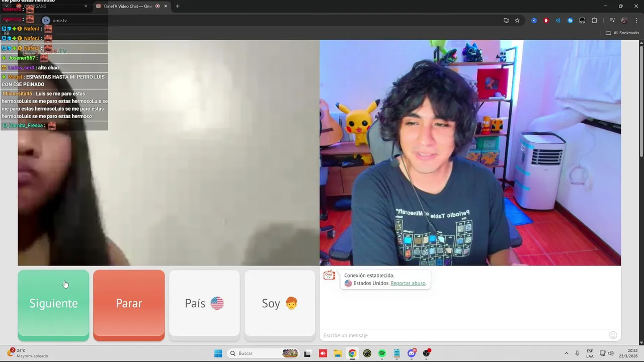Open the first blue round extension icon
Viewport: 644px width, 362px height.
click(x=534, y=21)
